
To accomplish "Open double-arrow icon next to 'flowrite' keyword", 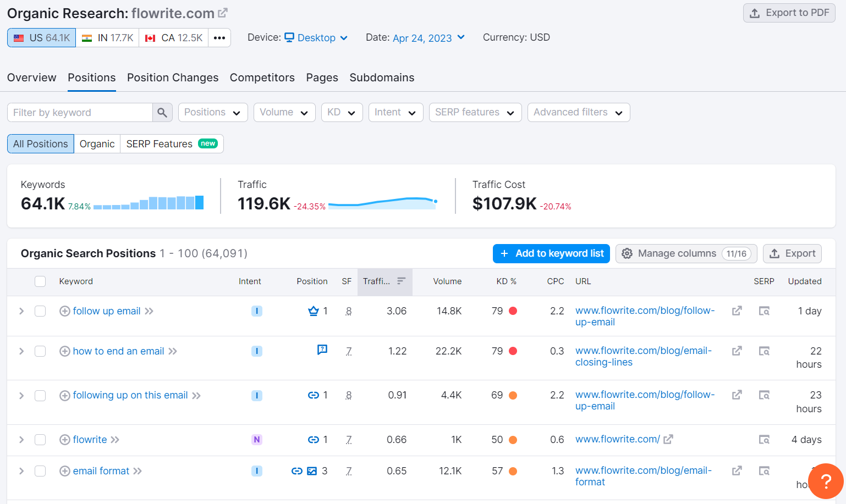I will [115, 440].
